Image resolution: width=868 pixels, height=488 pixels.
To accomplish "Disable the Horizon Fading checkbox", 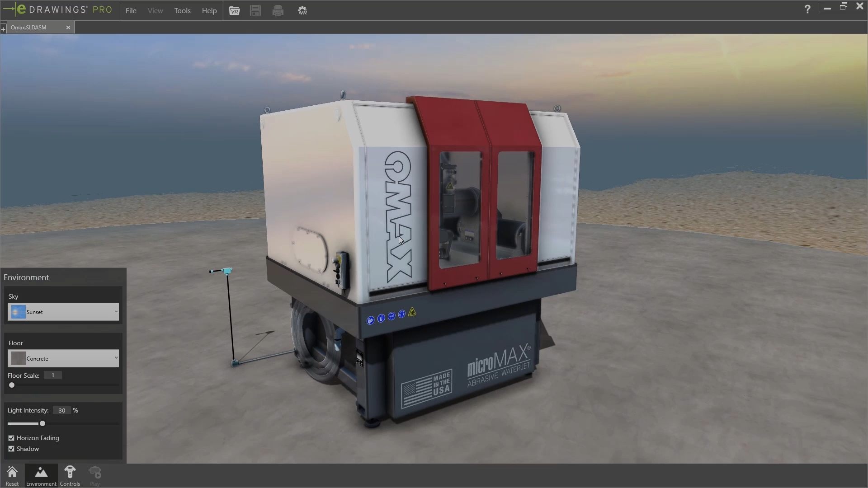I will click(x=11, y=438).
